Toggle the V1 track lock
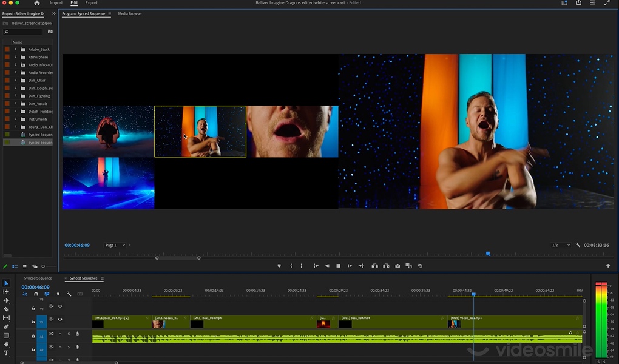Screen dimensions: 619x364 pyautogui.click(x=33, y=322)
